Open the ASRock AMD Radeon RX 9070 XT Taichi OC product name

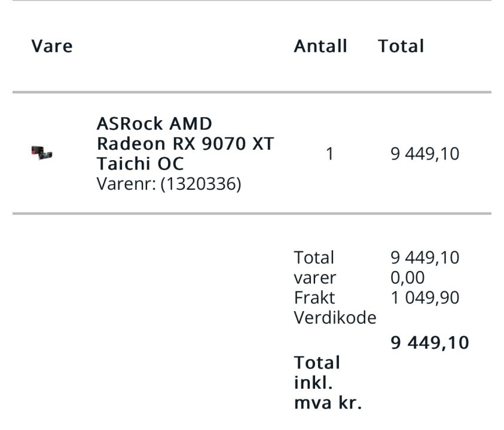coord(185,143)
